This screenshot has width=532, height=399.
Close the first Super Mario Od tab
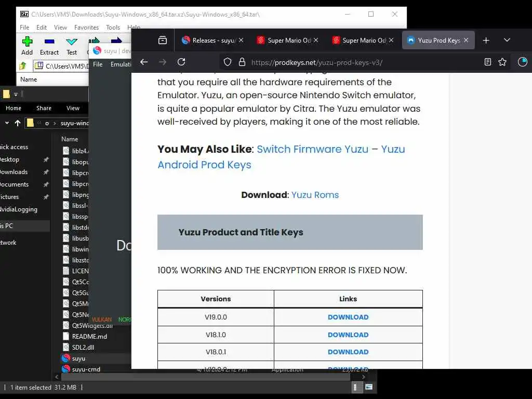pyautogui.click(x=316, y=40)
